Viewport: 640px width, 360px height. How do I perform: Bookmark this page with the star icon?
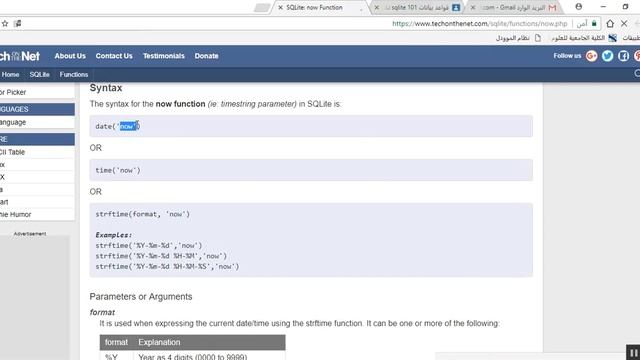coord(5,24)
